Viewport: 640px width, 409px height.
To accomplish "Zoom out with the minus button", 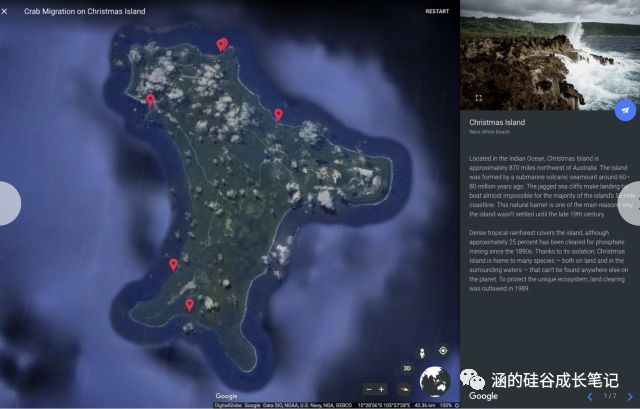I will pyautogui.click(x=369, y=389).
